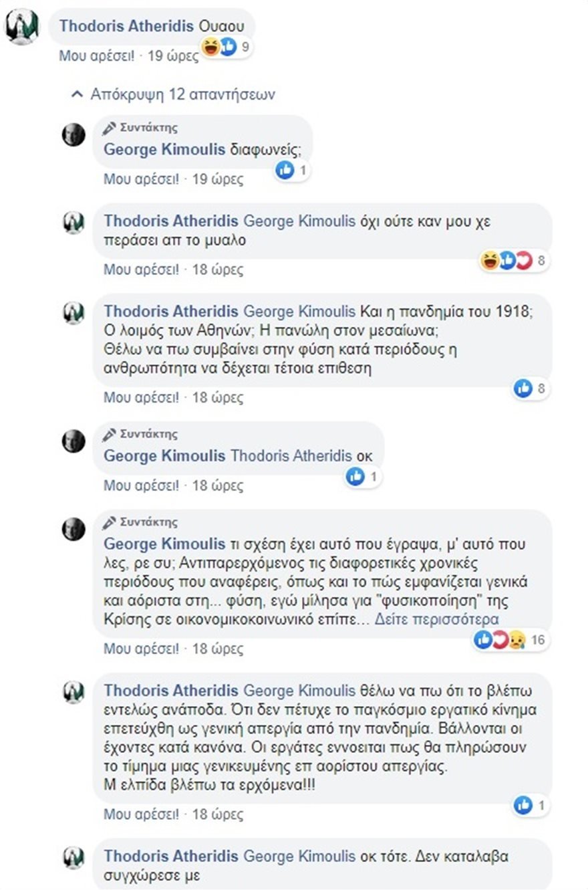Click Thodoris Atheridis mention in ok reply
This screenshot has width=588, height=890.
[x=291, y=456]
